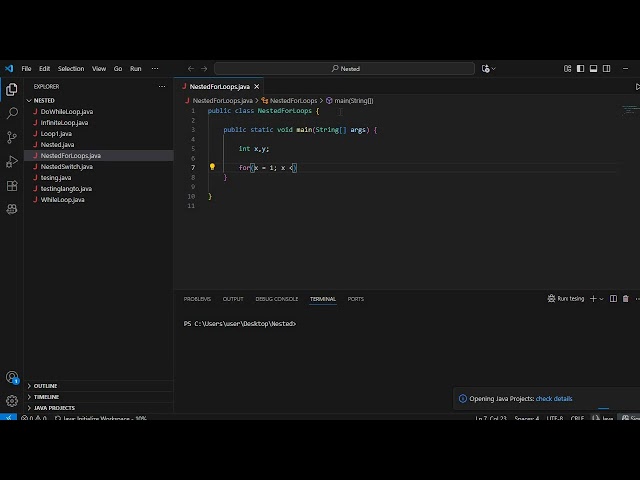Click the Run testing terminal entry

point(566,299)
